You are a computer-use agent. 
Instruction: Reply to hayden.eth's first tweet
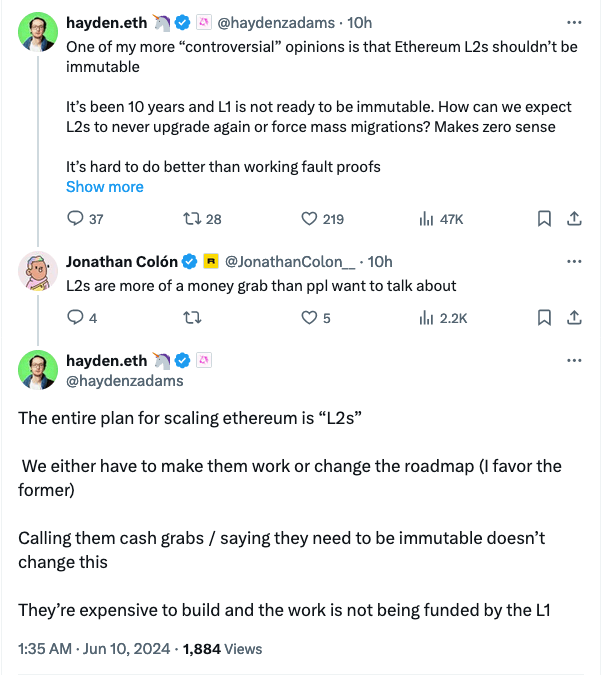pos(75,219)
